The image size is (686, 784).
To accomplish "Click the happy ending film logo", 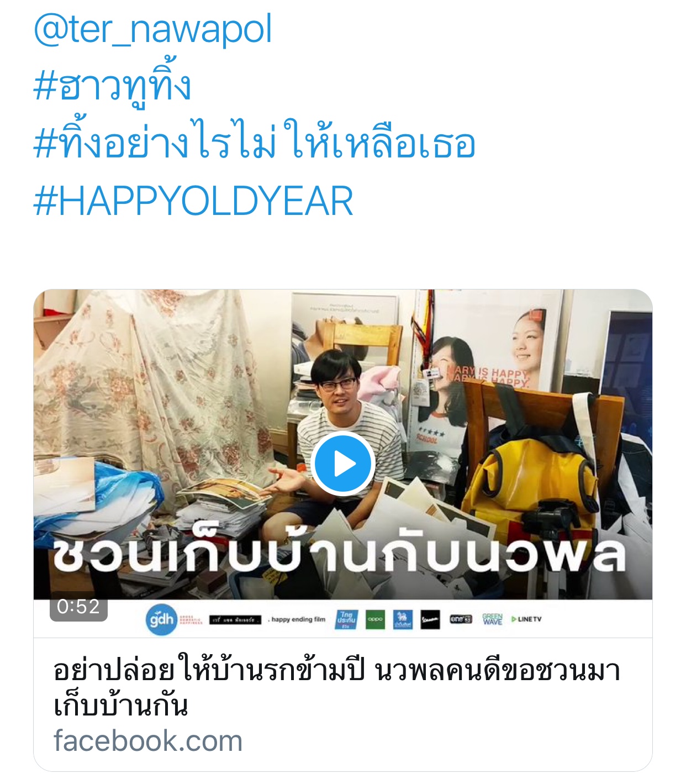I will pos(297,619).
